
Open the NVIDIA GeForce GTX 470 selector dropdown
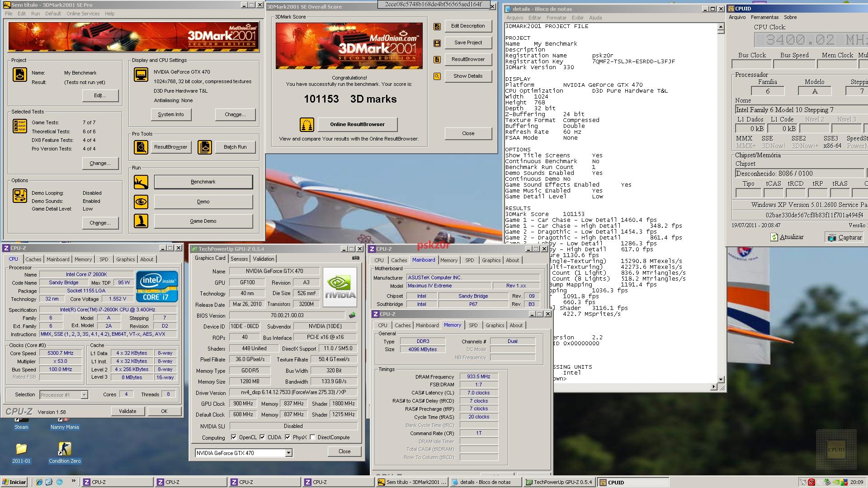click(x=288, y=453)
